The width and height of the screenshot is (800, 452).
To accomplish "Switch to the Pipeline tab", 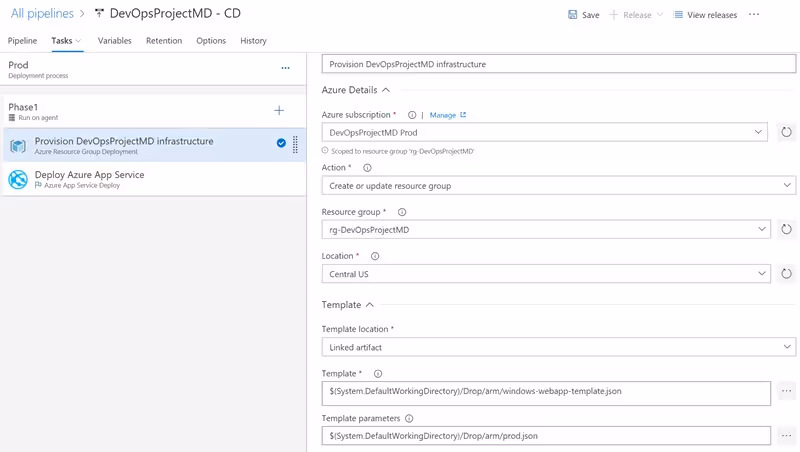I will [22, 41].
